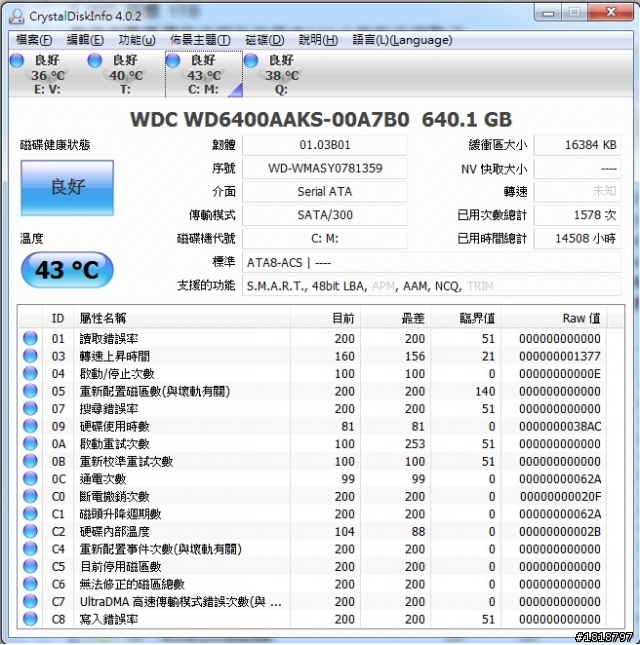Click the 目前 column header
The height and width of the screenshot is (645, 640).
(x=325, y=318)
